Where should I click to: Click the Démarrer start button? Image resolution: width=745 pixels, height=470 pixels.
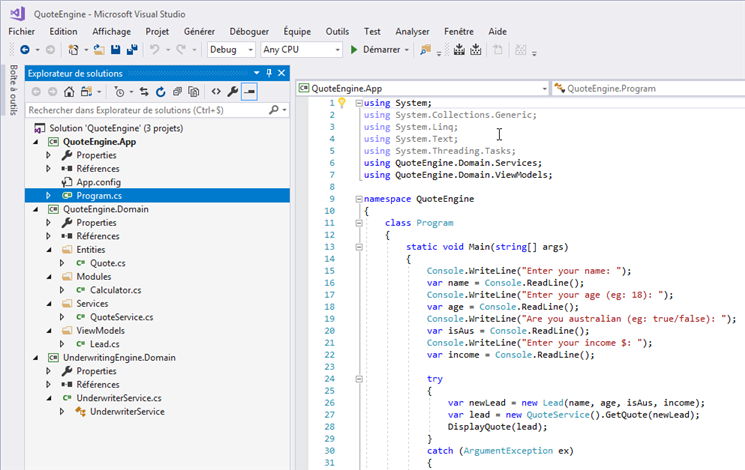tap(380, 49)
